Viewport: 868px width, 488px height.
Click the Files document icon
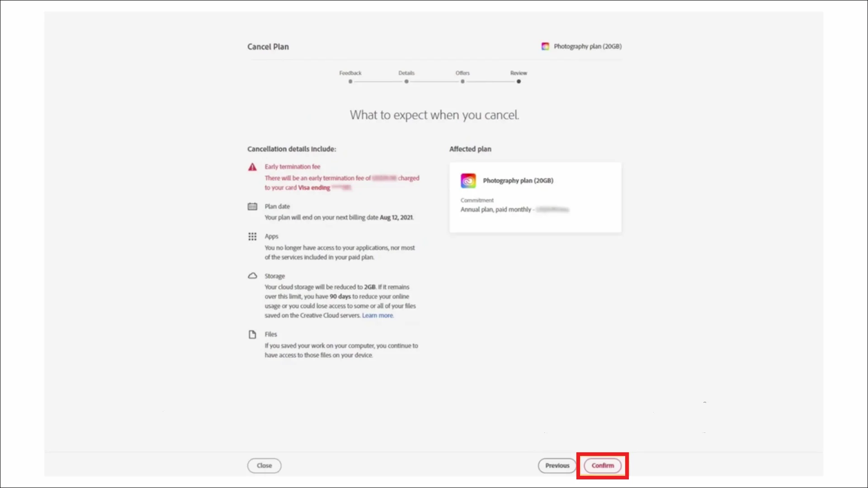252,334
